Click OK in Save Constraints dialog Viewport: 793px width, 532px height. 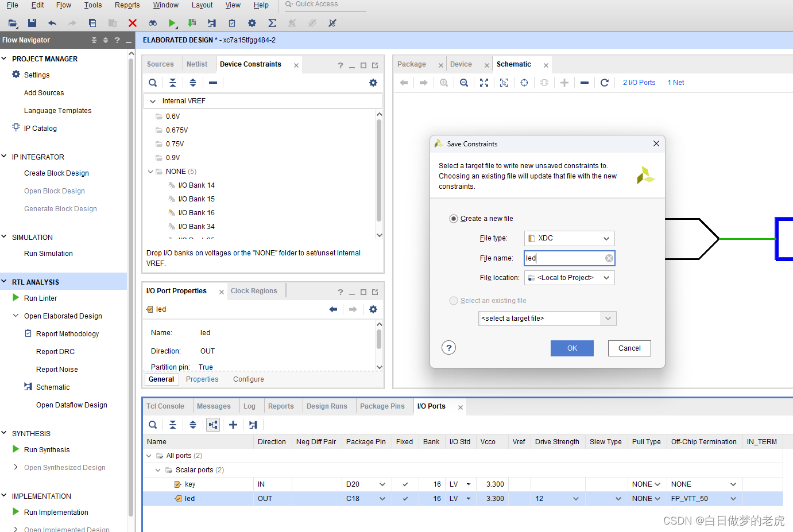coord(572,348)
